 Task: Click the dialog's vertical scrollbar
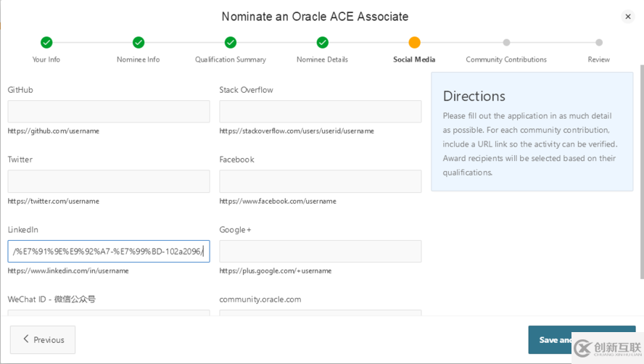(642, 172)
